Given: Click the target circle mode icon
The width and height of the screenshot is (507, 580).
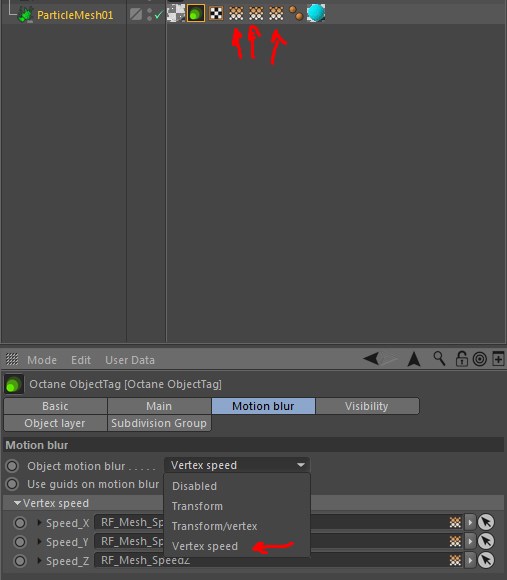Looking at the screenshot, I should coord(480,359).
